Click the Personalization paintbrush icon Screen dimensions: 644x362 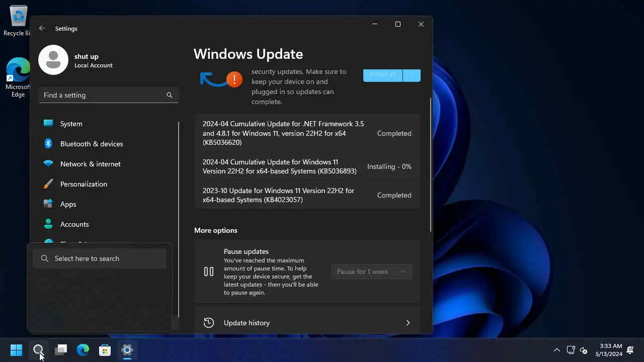click(x=48, y=184)
